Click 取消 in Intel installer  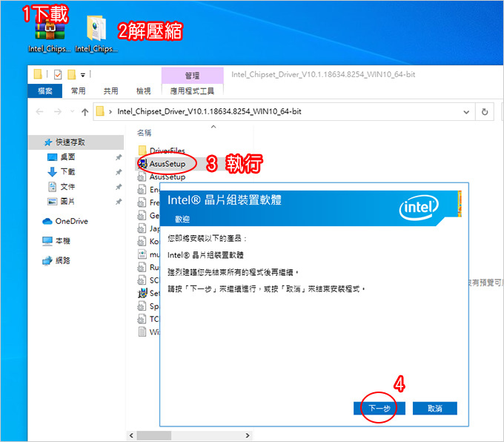[434, 408]
